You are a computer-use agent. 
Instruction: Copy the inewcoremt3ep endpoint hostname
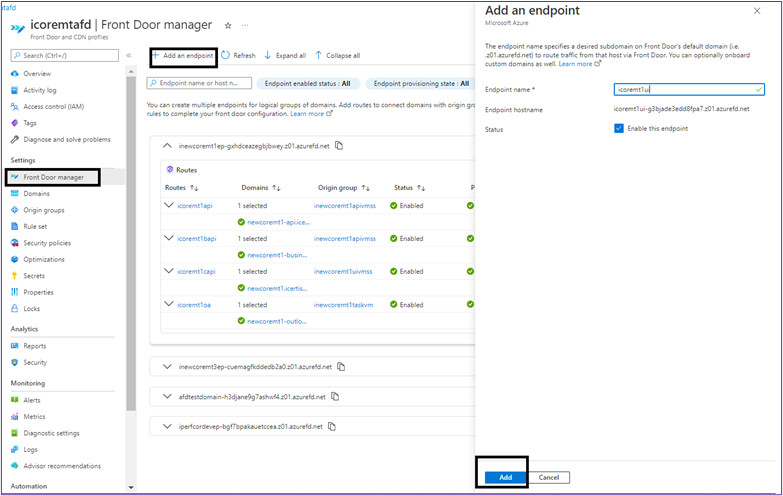point(342,367)
